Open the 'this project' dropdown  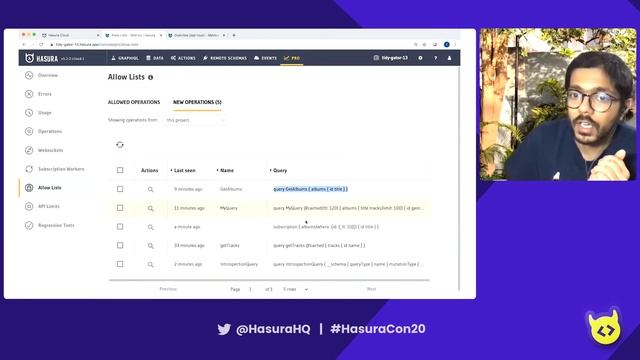(195, 120)
